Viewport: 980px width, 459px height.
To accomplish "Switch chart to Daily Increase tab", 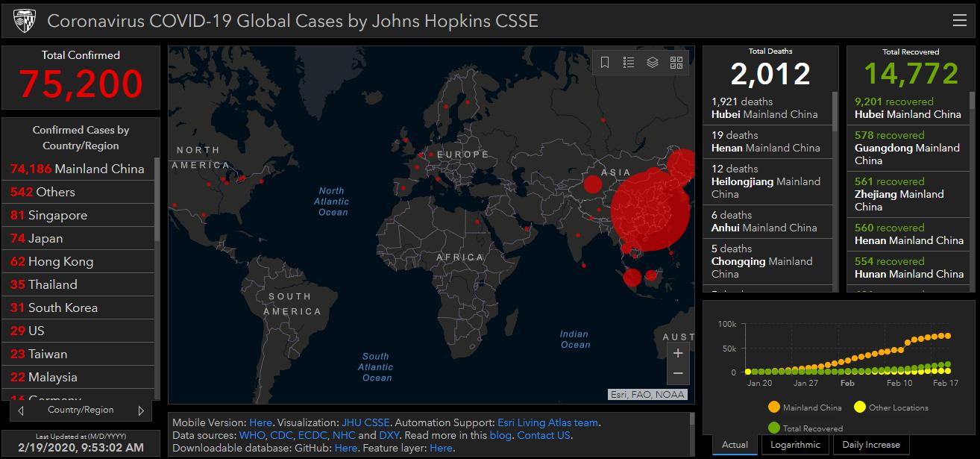I will [x=871, y=445].
